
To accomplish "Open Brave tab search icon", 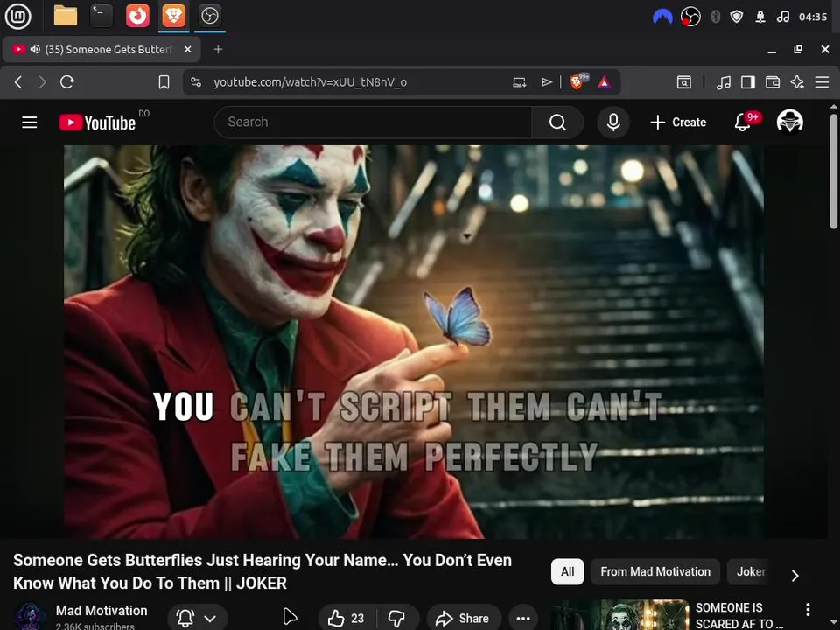I will [x=684, y=82].
